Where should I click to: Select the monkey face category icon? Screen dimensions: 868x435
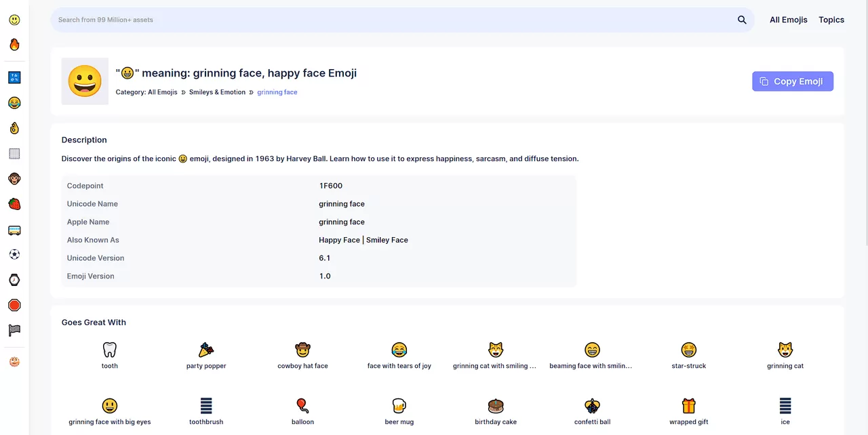click(x=14, y=178)
